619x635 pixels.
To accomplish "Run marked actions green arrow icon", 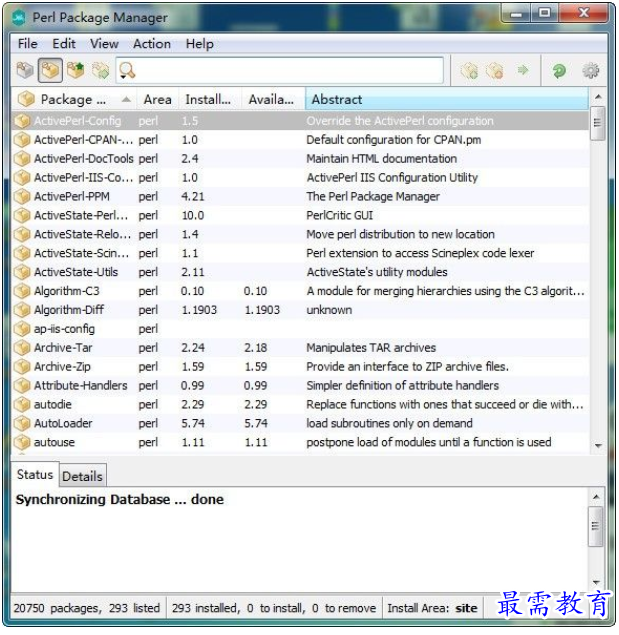I will click(x=523, y=70).
